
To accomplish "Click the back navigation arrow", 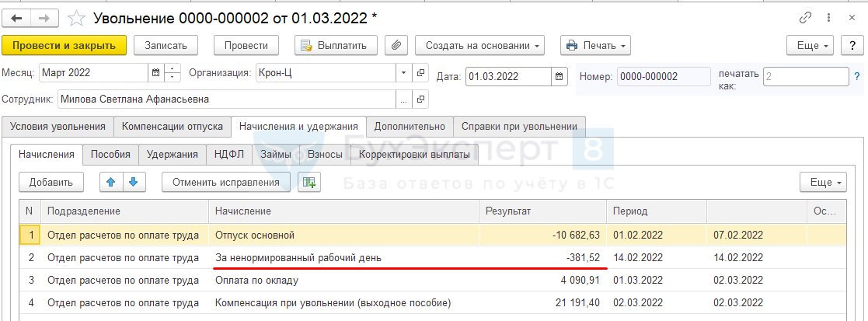I will [17, 18].
